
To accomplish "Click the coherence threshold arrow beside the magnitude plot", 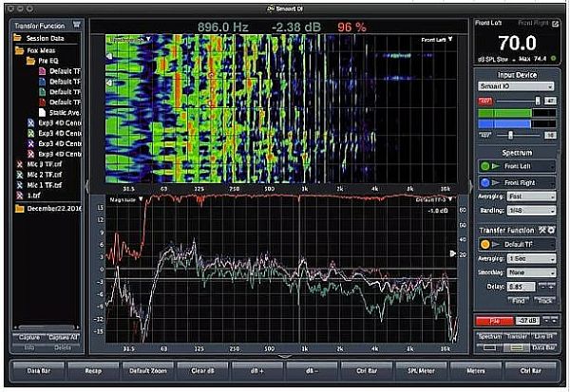I will (x=453, y=253).
